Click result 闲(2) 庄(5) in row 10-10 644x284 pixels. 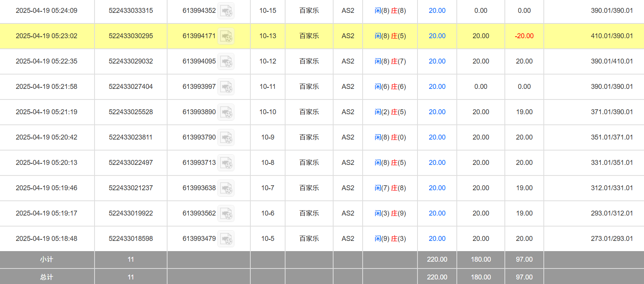tap(390, 112)
